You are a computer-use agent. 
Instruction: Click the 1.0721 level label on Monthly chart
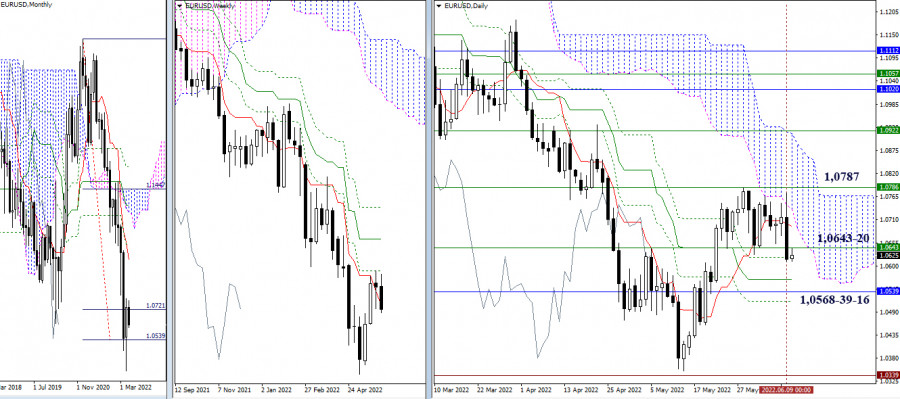coord(155,305)
